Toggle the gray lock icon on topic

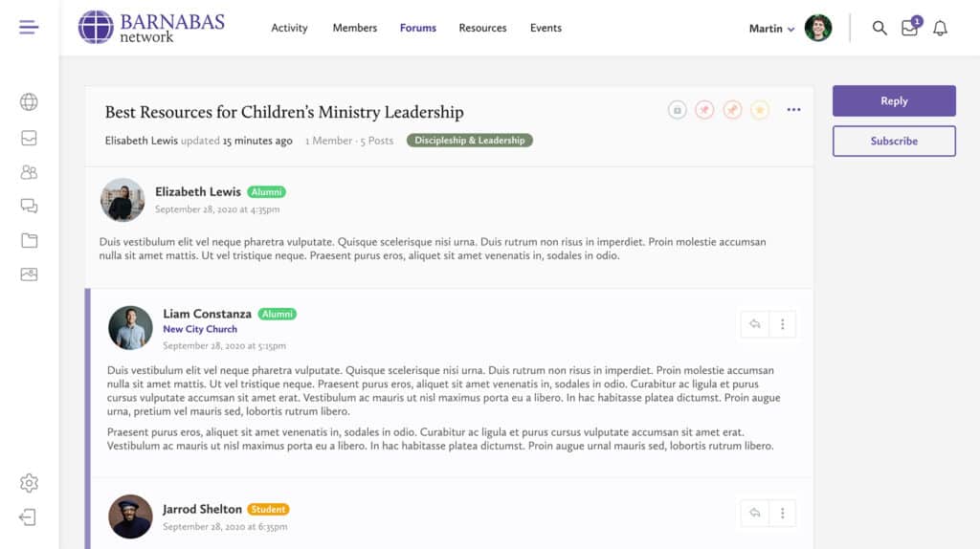(x=678, y=110)
